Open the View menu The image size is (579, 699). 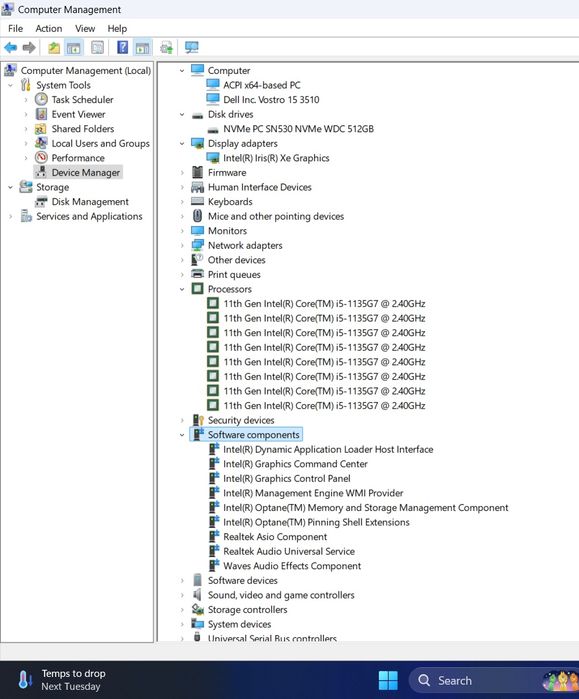click(85, 29)
